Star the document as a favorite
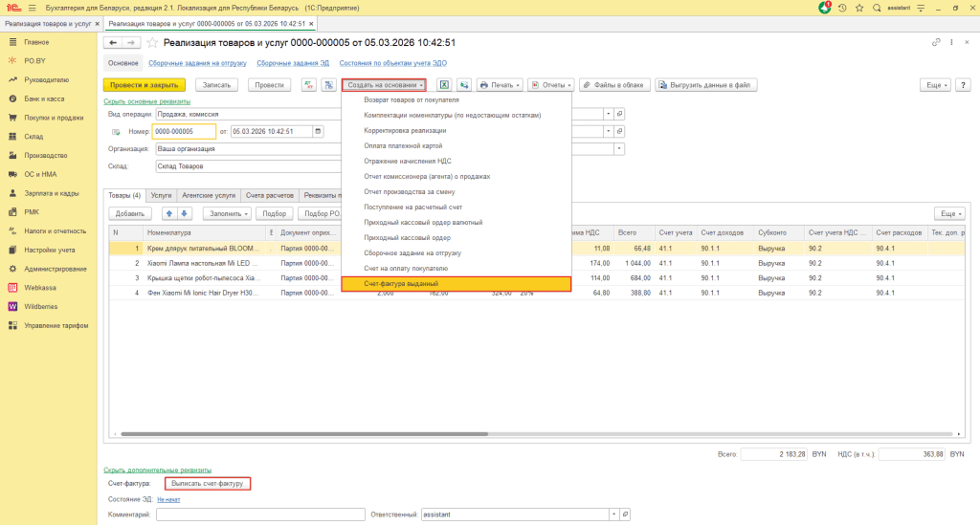This screenshot has height=525, width=980. pyautogui.click(x=151, y=43)
